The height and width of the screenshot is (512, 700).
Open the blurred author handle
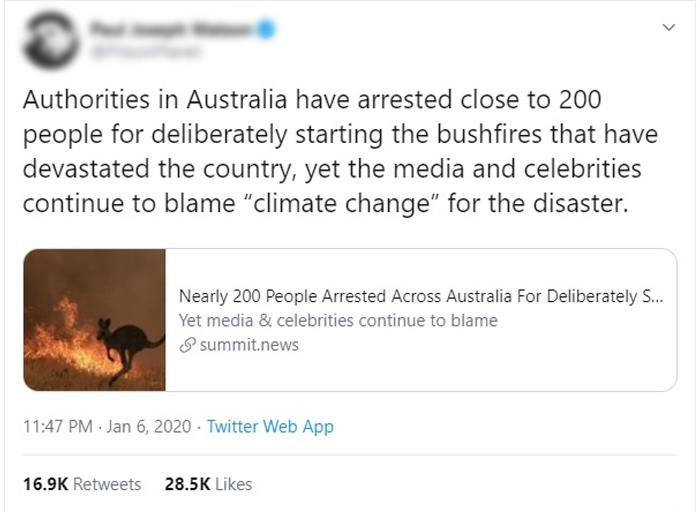tap(146, 52)
